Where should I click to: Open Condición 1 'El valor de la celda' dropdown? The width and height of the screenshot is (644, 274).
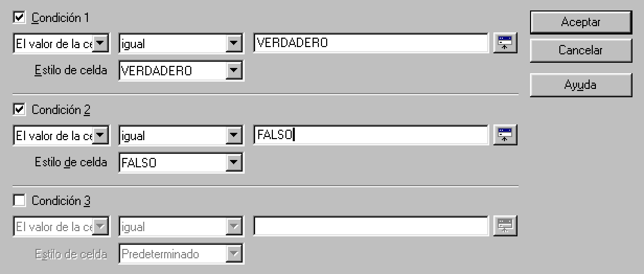coord(101,44)
